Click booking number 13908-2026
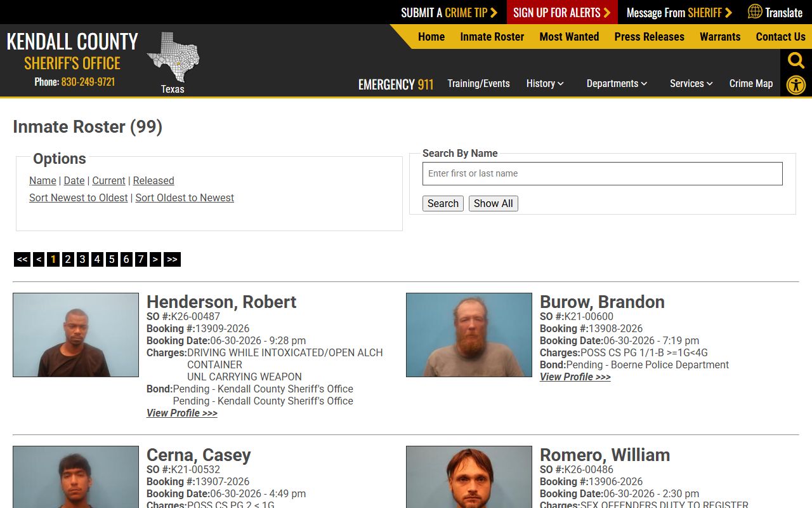This screenshot has height=508, width=812. 615,328
